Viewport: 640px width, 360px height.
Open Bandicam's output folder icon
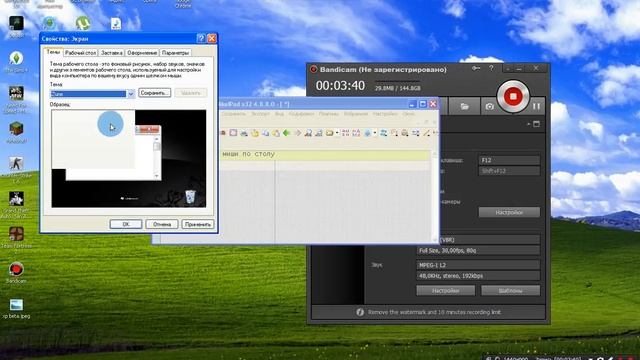pos(464,107)
